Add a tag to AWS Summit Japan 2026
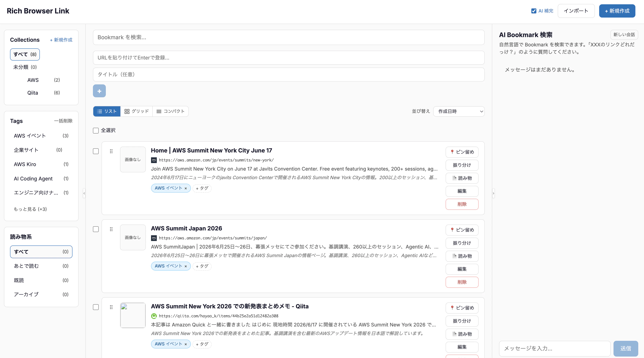This screenshot has height=358, width=644. point(202,266)
